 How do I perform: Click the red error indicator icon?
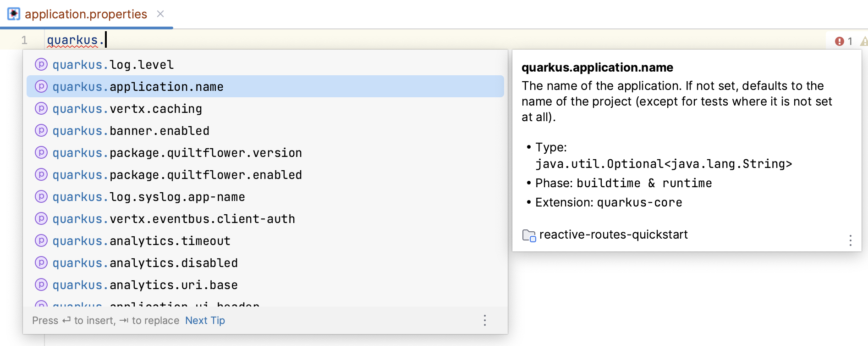click(x=840, y=41)
